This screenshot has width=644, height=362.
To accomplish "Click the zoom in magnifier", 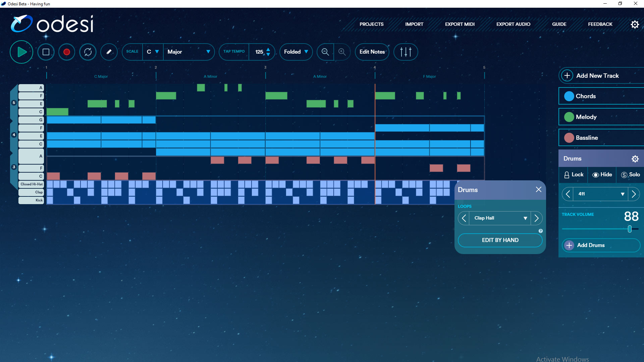I will 342,52.
